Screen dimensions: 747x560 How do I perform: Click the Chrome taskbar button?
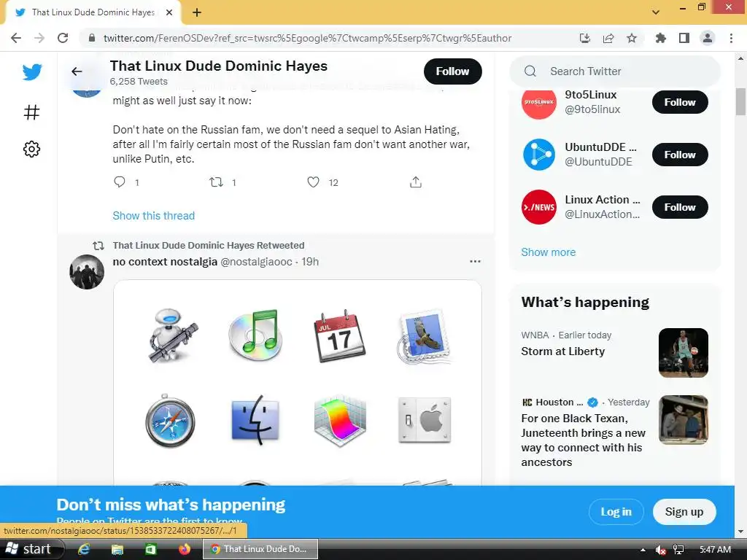[x=260, y=549]
